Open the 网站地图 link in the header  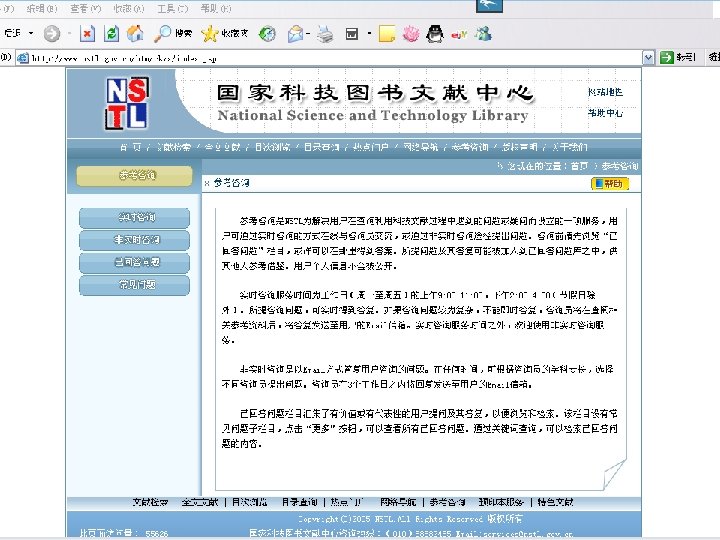(x=605, y=92)
